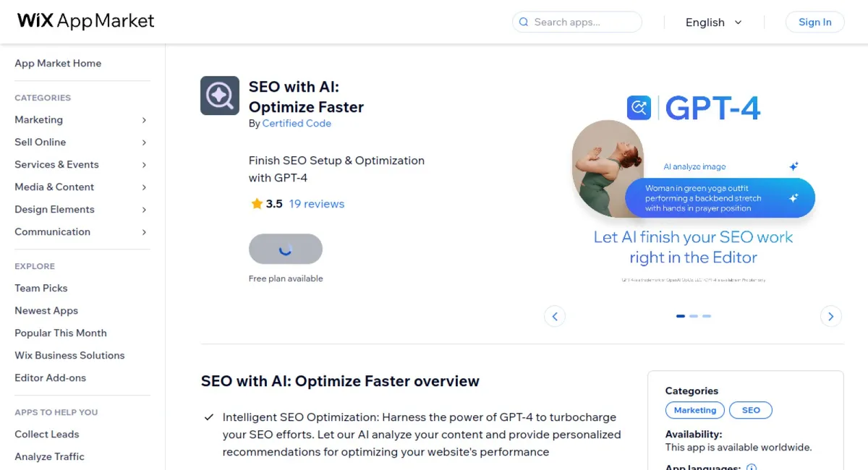Select the first carousel indicator dot
This screenshot has width=868, height=470.
(x=680, y=316)
